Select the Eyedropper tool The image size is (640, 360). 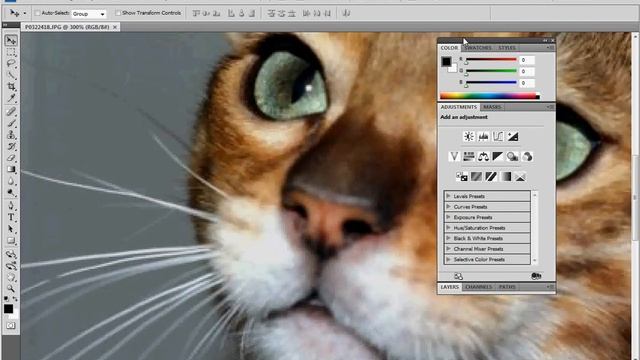(x=11, y=98)
